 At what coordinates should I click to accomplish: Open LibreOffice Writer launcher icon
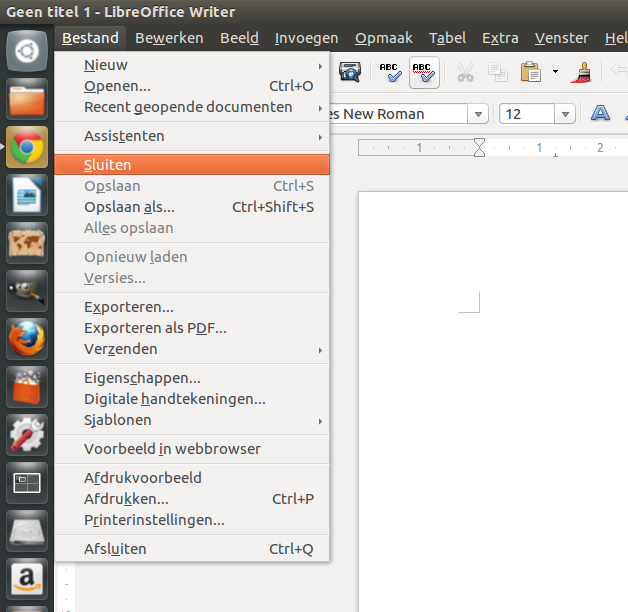(27, 195)
